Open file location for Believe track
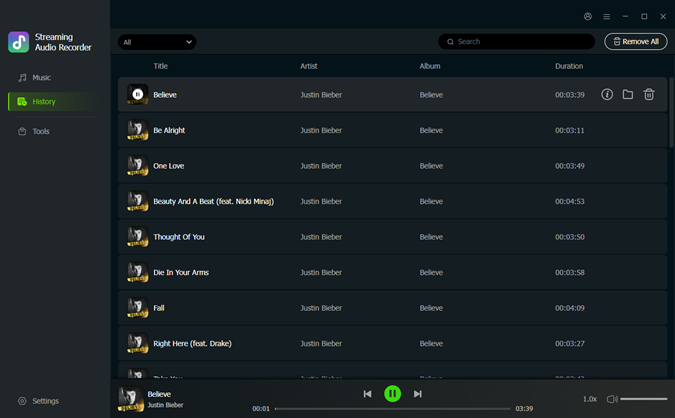Image resolution: width=675 pixels, height=418 pixels. [x=628, y=94]
